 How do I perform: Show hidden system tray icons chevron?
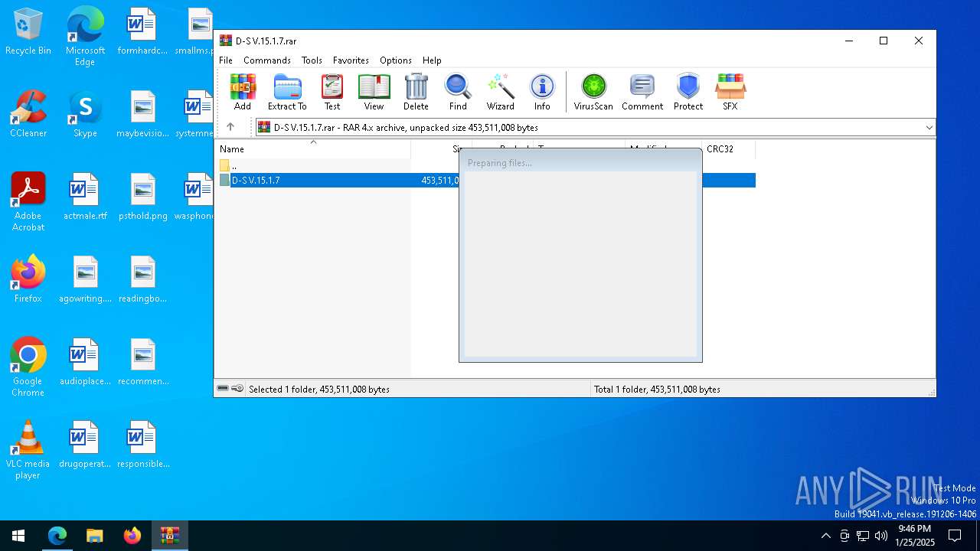click(825, 536)
